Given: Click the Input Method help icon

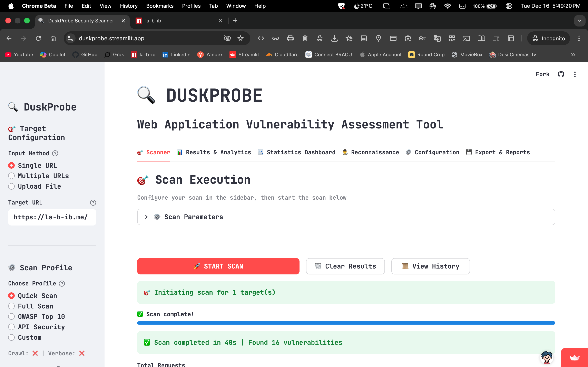Looking at the screenshot, I should pos(55,153).
